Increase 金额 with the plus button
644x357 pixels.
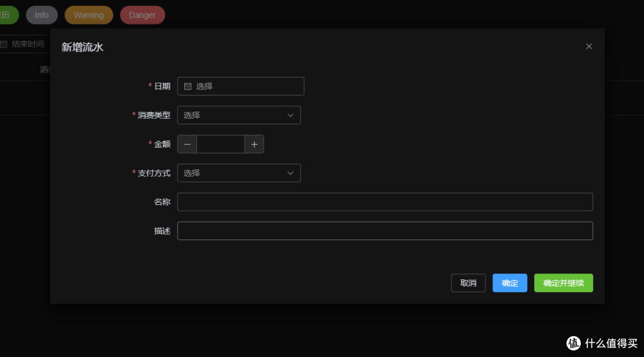pos(254,144)
